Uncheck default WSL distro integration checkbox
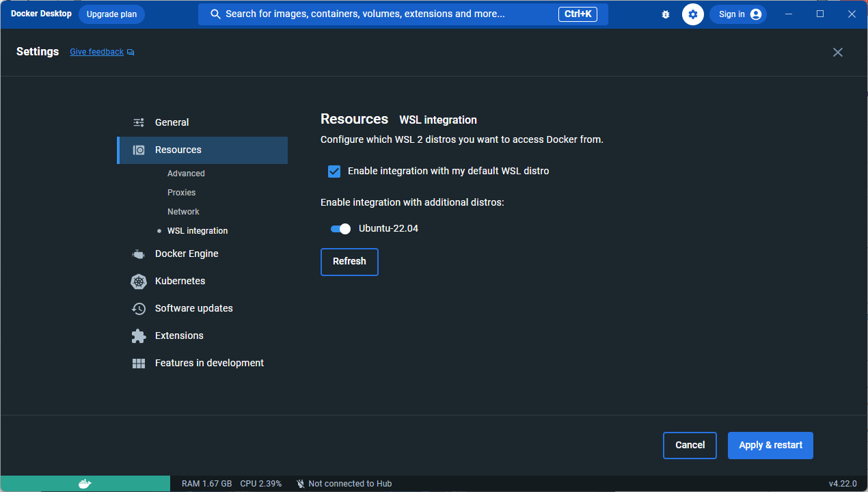This screenshot has width=868, height=492. click(334, 171)
